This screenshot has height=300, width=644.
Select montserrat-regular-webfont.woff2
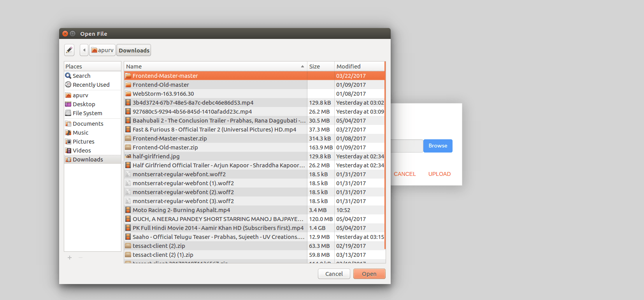point(254,174)
